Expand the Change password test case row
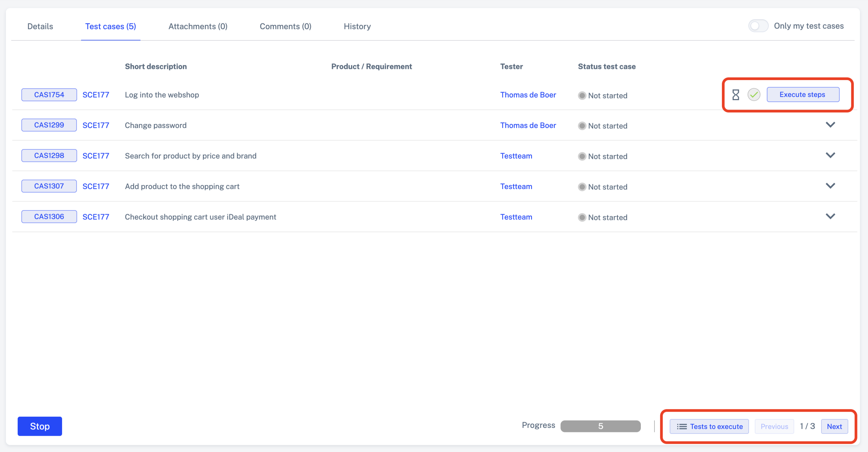The image size is (868, 452). coord(830,125)
